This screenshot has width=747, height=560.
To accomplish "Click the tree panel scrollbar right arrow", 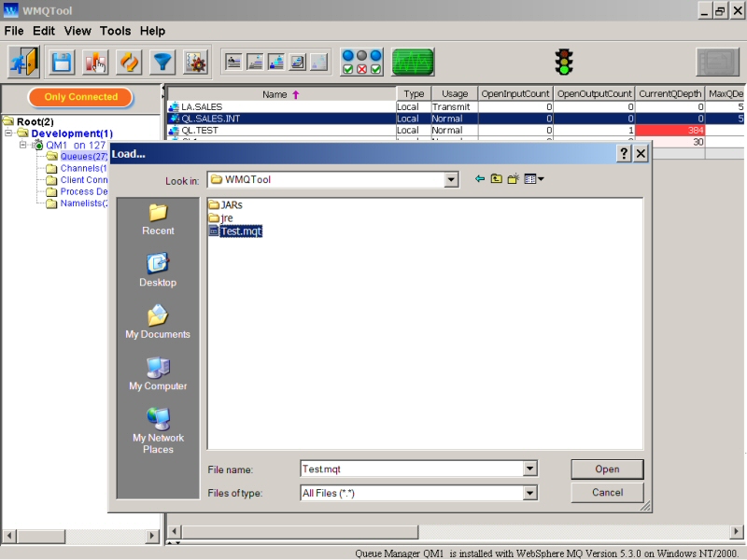I will (152, 536).
